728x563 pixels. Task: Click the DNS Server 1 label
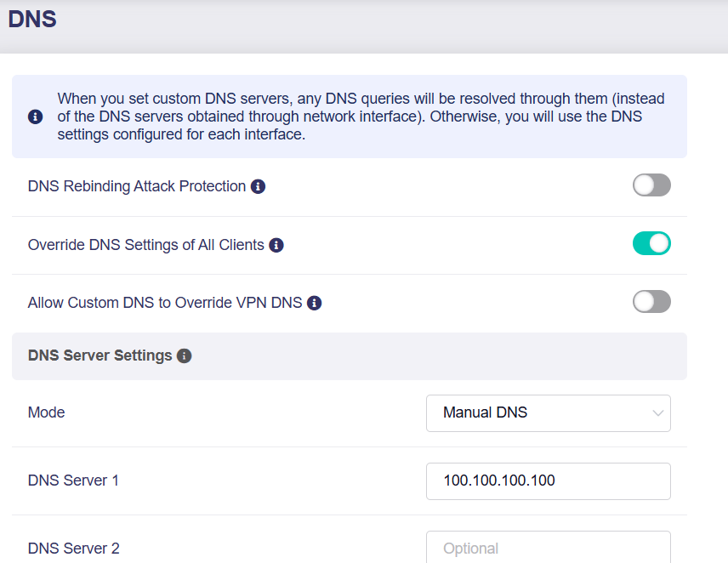click(73, 481)
